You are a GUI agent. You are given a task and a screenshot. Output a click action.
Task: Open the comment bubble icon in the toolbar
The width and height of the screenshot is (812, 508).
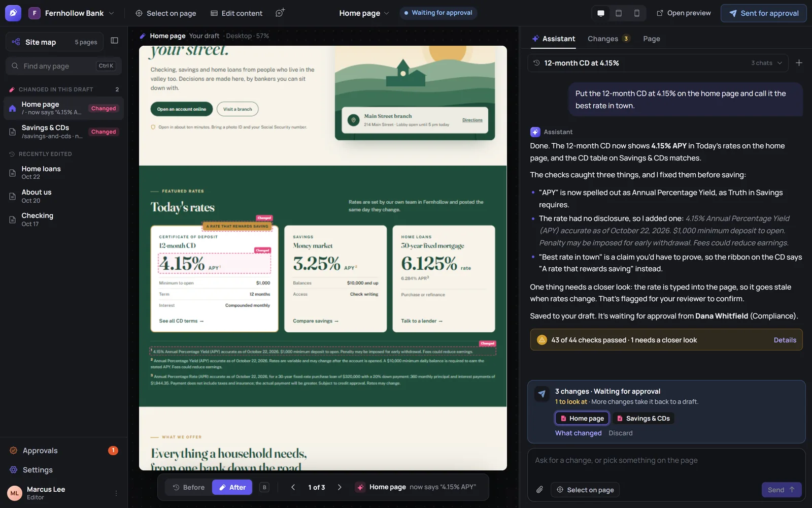(280, 13)
